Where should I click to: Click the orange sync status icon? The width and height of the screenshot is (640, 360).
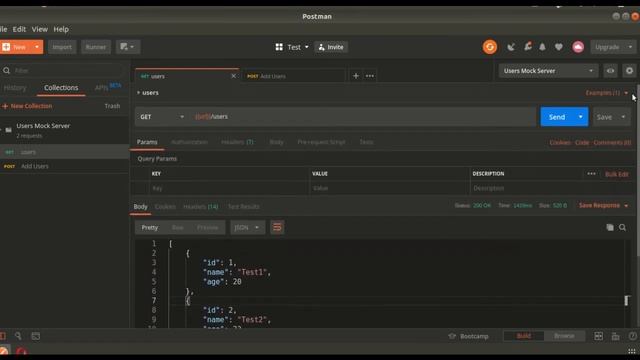(x=490, y=47)
